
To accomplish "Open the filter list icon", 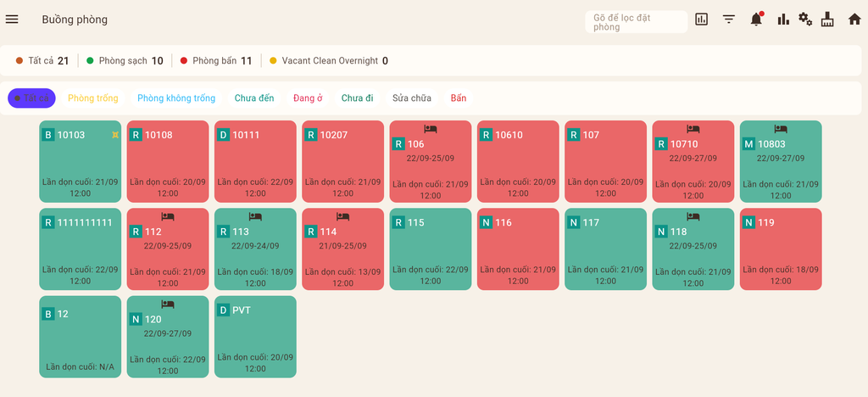I will coord(729,20).
